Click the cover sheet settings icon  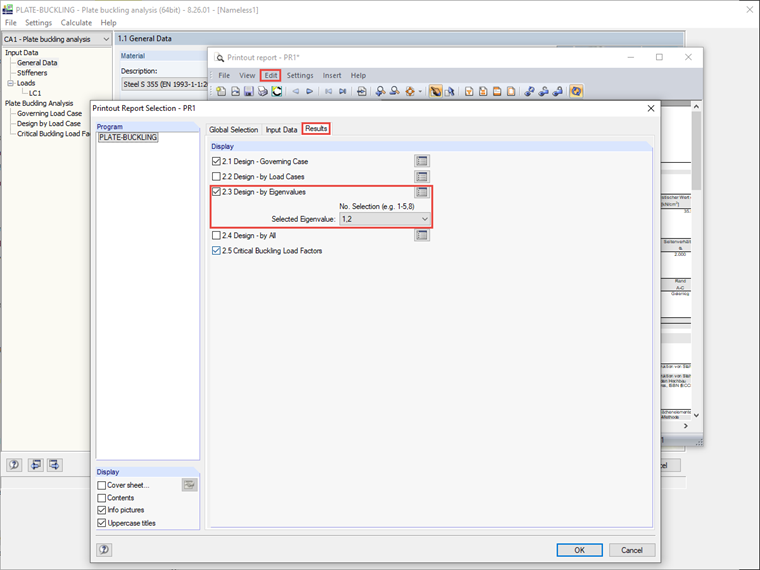[190, 485]
